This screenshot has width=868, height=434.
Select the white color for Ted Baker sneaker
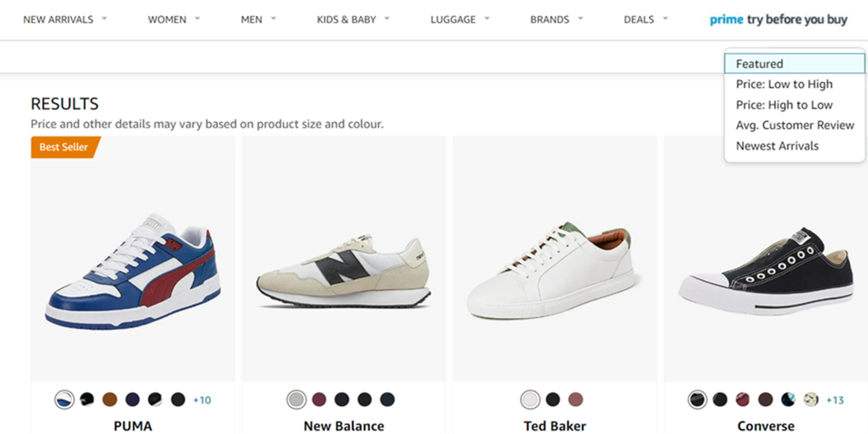tap(530, 399)
